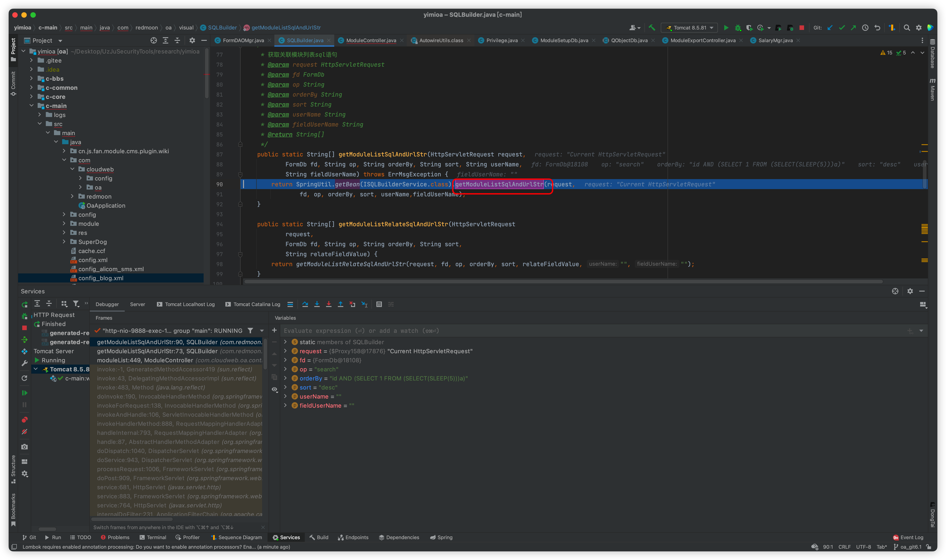Toggle the Project tool window stripe button
This screenshot has height=560, width=946.
click(13, 49)
